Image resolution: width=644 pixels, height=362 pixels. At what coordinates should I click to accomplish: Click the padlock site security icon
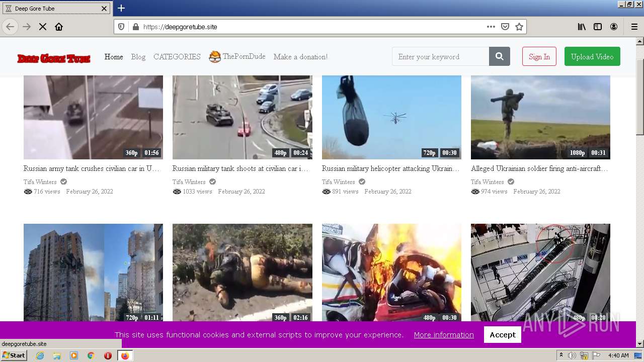click(135, 27)
